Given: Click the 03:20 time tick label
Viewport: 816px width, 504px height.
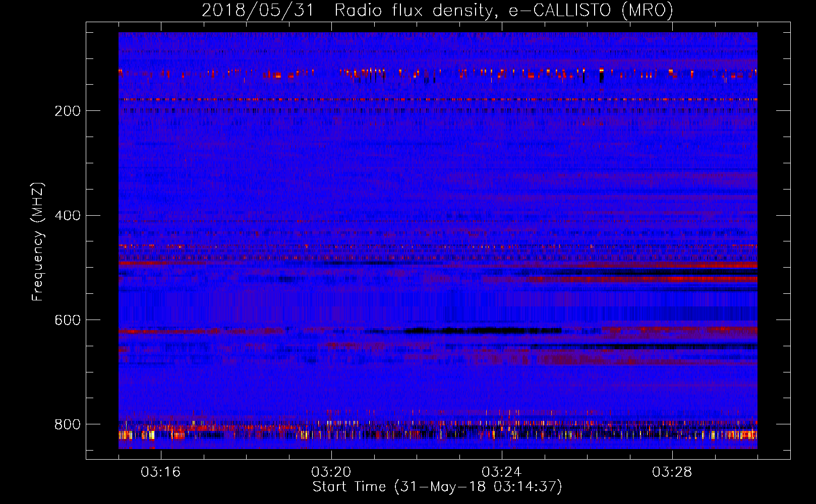Looking at the screenshot, I should (x=331, y=472).
